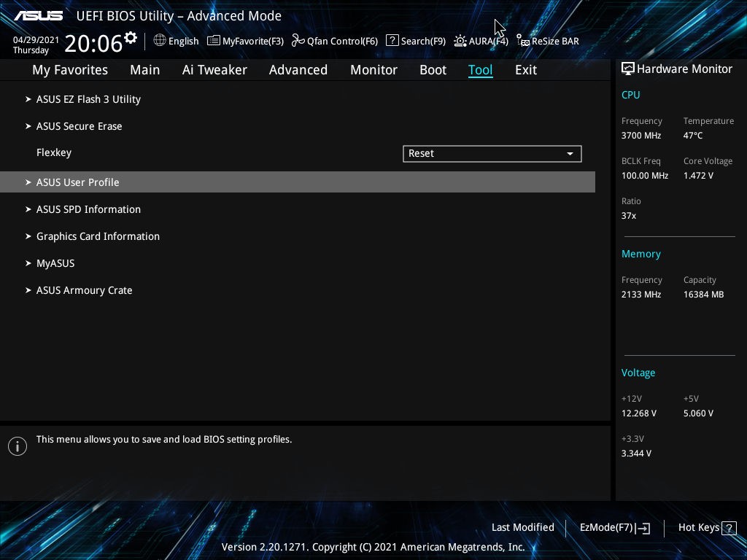Image resolution: width=747 pixels, height=560 pixels.
Task: Select the Tool tab
Action: [x=480, y=70]
